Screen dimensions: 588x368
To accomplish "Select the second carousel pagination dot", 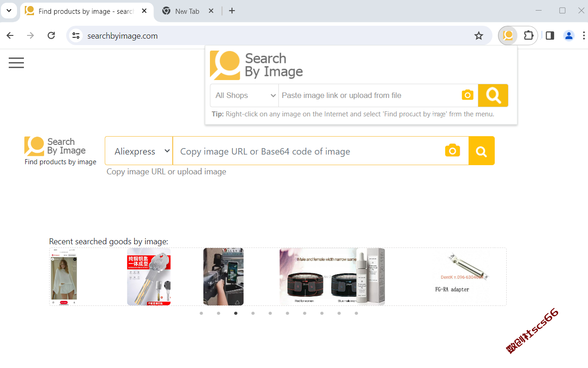I will tap(219, 313).
